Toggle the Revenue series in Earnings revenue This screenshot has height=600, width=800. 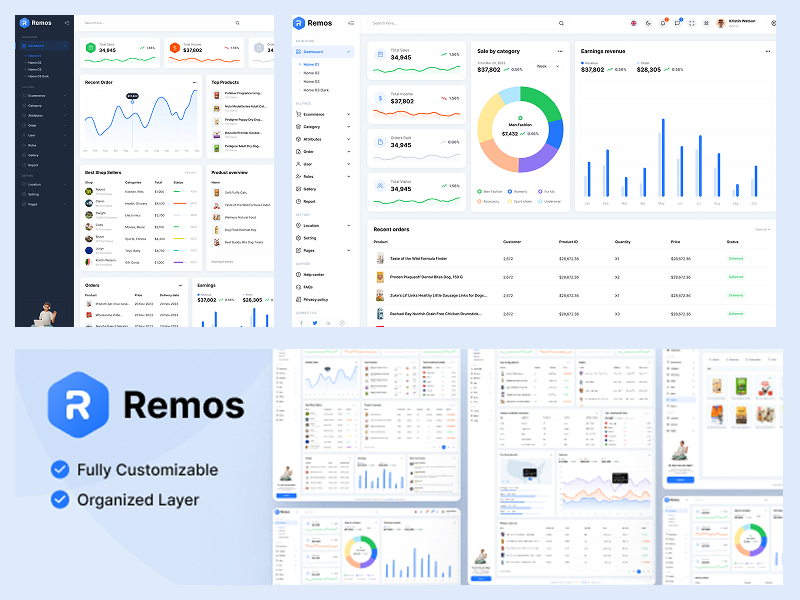[588, 63]
